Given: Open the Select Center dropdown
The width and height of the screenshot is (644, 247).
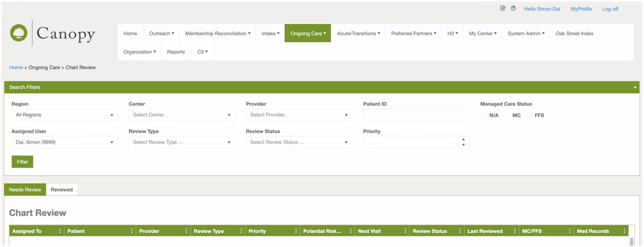Looking at the screenshot, I should (182, 115).
